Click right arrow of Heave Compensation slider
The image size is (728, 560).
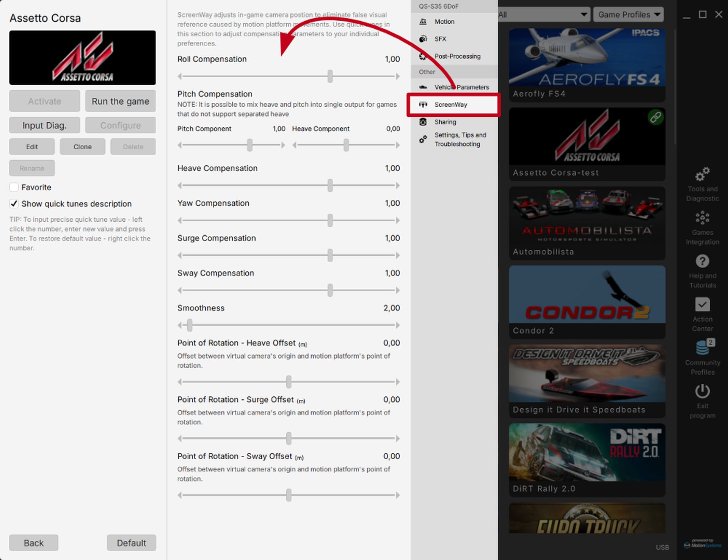pos(397,186)
